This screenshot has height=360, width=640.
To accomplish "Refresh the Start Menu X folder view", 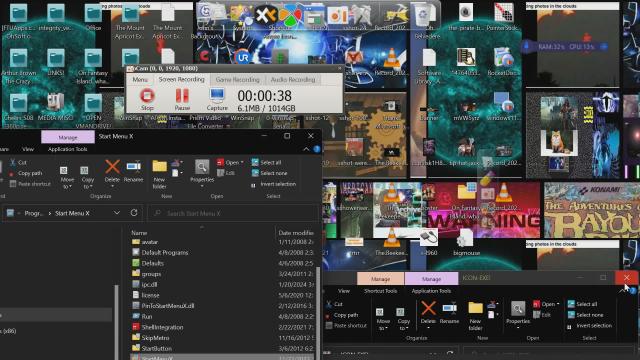I will point(133,213).
